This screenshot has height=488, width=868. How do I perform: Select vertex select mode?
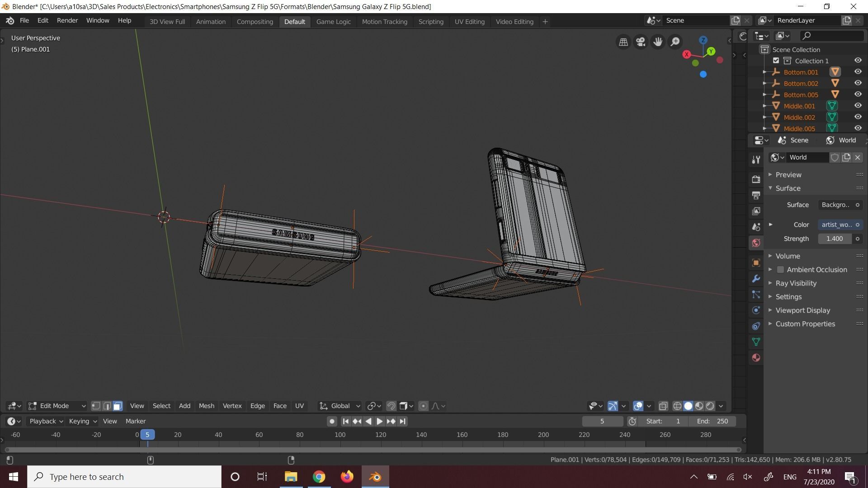pos(96,406)
